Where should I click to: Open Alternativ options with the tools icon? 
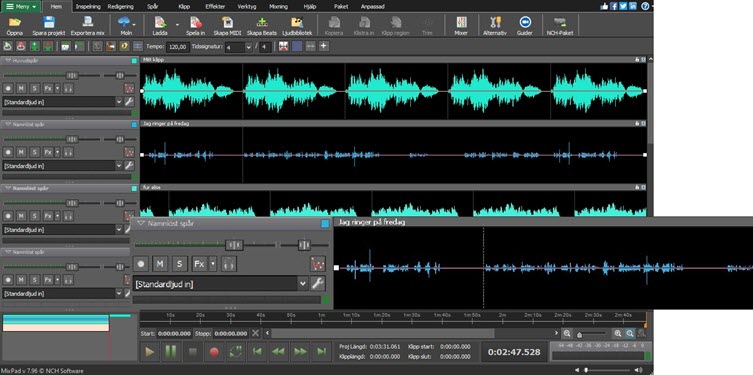[x=495, y=25]
